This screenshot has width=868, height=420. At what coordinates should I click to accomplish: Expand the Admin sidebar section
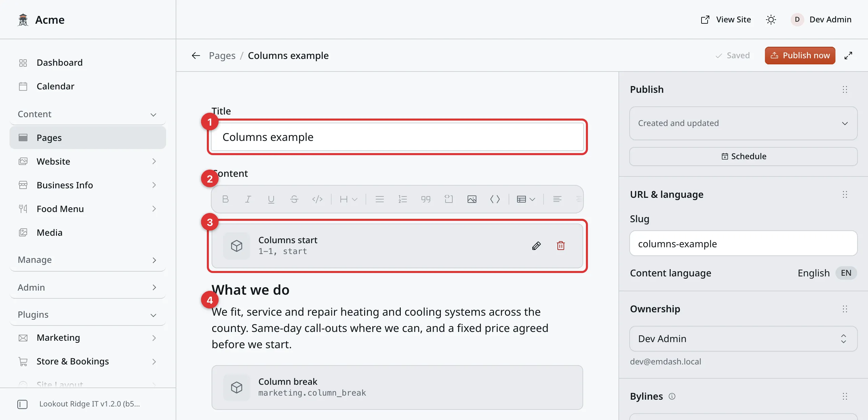(x=87, y=288)
